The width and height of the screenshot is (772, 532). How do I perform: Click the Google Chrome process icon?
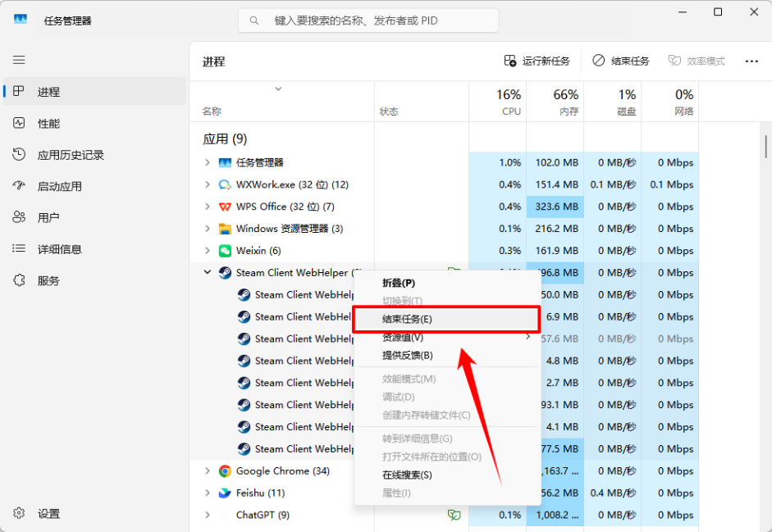(x=225, y=471)
